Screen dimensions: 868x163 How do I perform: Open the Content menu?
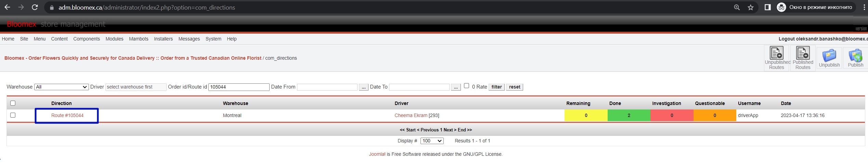point(60,39)
